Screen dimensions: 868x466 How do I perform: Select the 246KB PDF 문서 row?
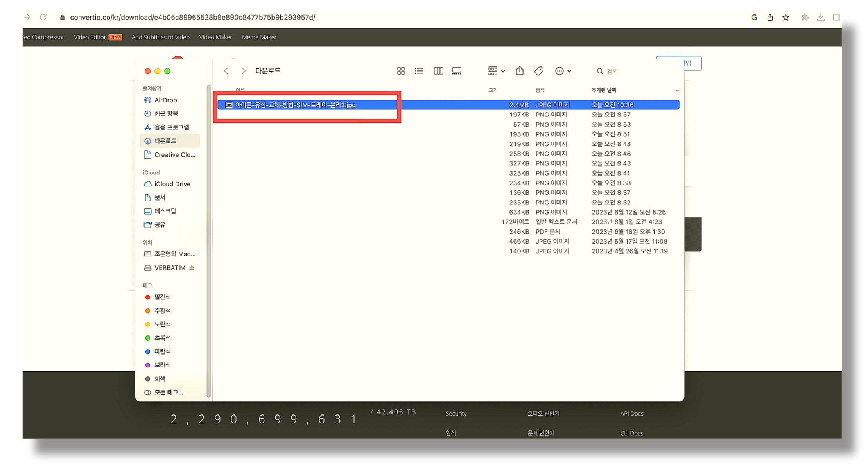pyautogui.click(x=448, y=231)
